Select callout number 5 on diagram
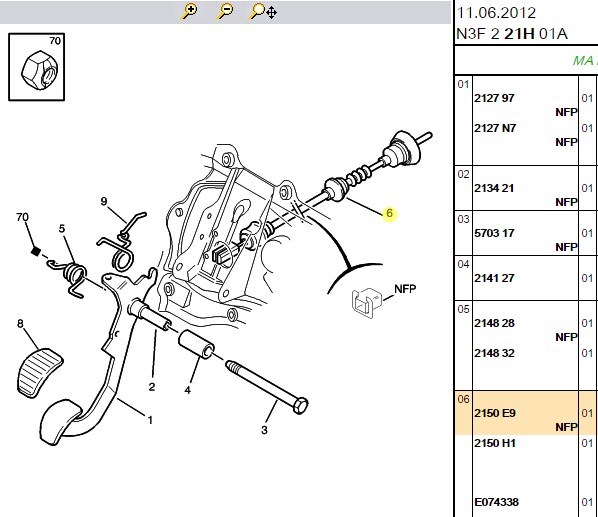This screenshot has width=598, height=517. (x=62, y=228)
